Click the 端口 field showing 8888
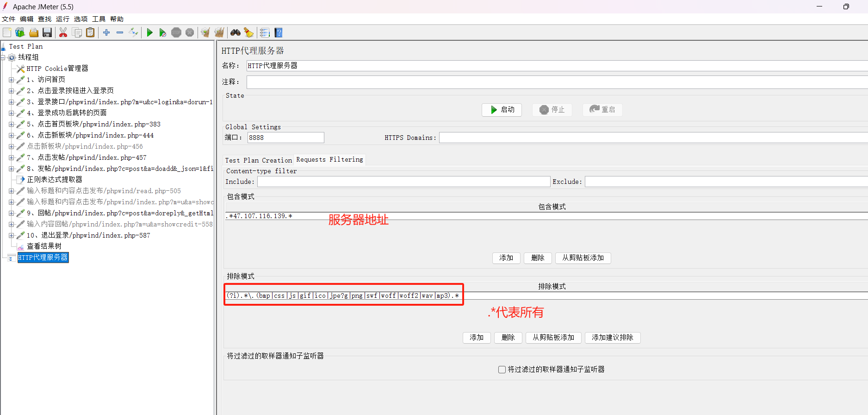 point(286,138)
